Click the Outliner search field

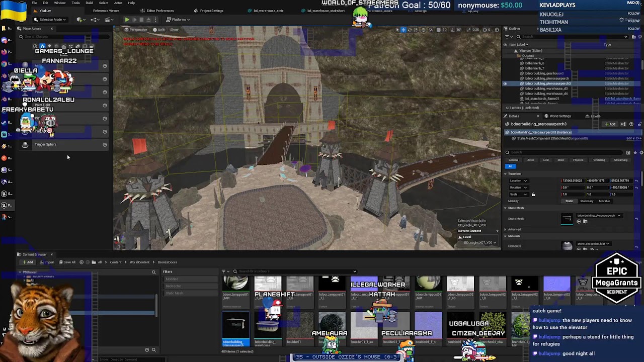tap(571, 37)
